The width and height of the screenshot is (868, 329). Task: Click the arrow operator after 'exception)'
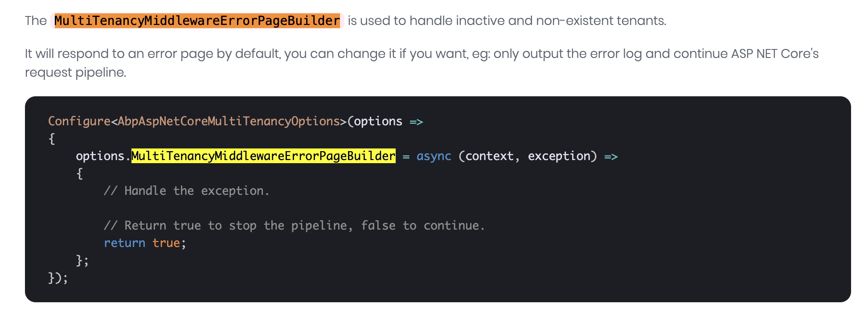pyautogui.click(x=611, y=156)
